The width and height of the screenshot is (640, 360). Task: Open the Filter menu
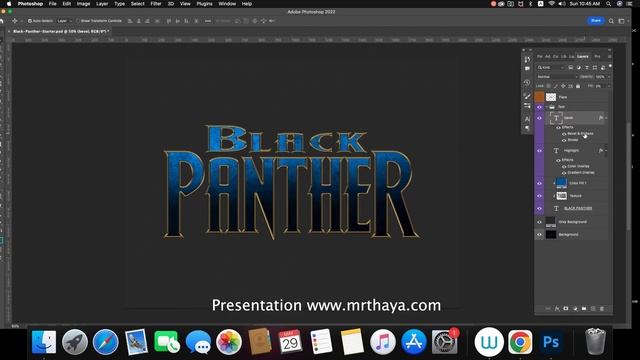[x=156, y=4]
